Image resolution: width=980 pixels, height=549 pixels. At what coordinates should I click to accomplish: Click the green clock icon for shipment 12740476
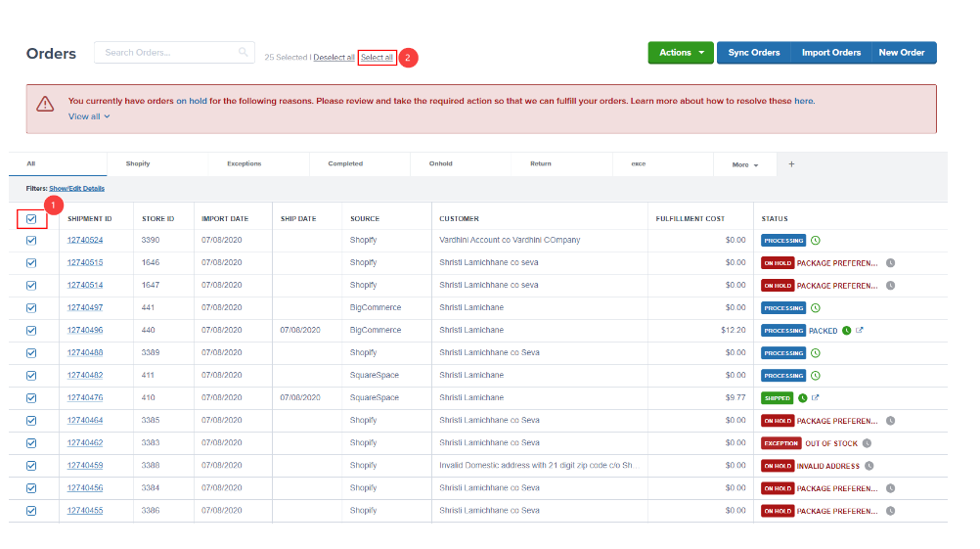tap(803, 397)
